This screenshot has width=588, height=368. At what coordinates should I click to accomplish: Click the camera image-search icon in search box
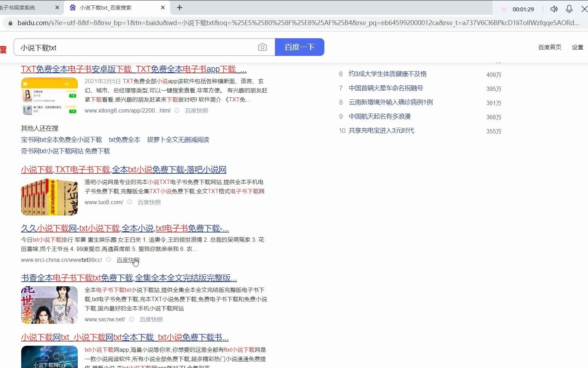click(262, 47)
